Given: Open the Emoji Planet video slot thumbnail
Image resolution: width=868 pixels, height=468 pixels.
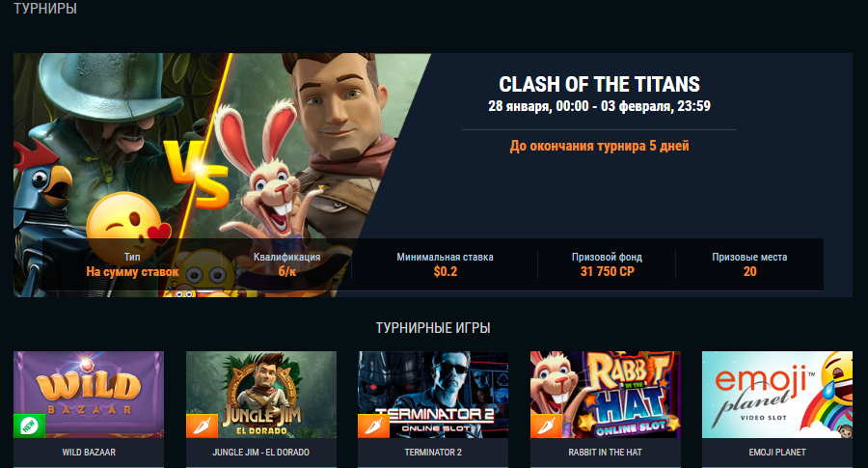Looking at the screenshot, I should click(x=777, y=395).
